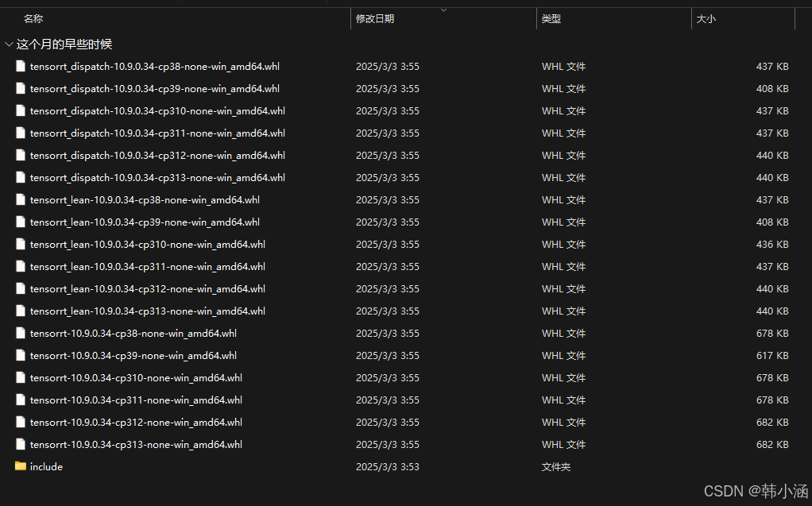
Task: Select tensorrt-10.9.0.34-cp313-none-win_amd64.whl file name
Action: pos(136,445)
